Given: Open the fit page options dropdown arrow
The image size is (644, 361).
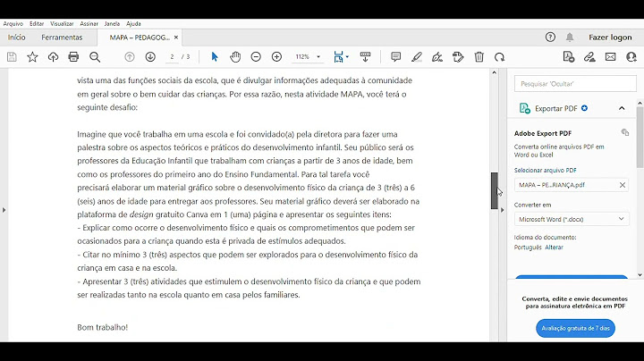Looking at the screenshot, I should coord(347,57).
